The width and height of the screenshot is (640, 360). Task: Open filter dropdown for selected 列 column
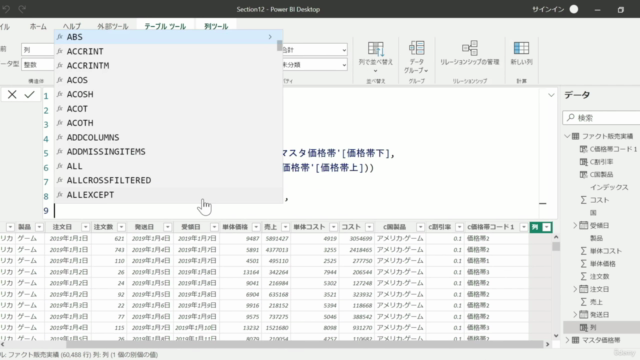click(547, 227)
